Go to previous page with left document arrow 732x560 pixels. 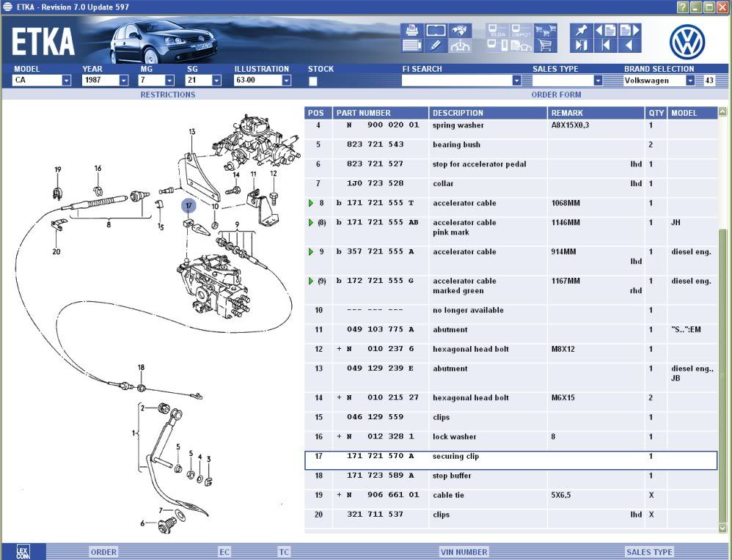(x=606, y=30)
